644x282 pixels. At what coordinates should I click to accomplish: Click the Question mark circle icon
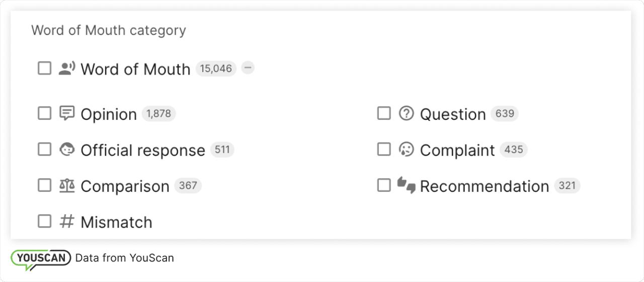[x=406, y=113]
